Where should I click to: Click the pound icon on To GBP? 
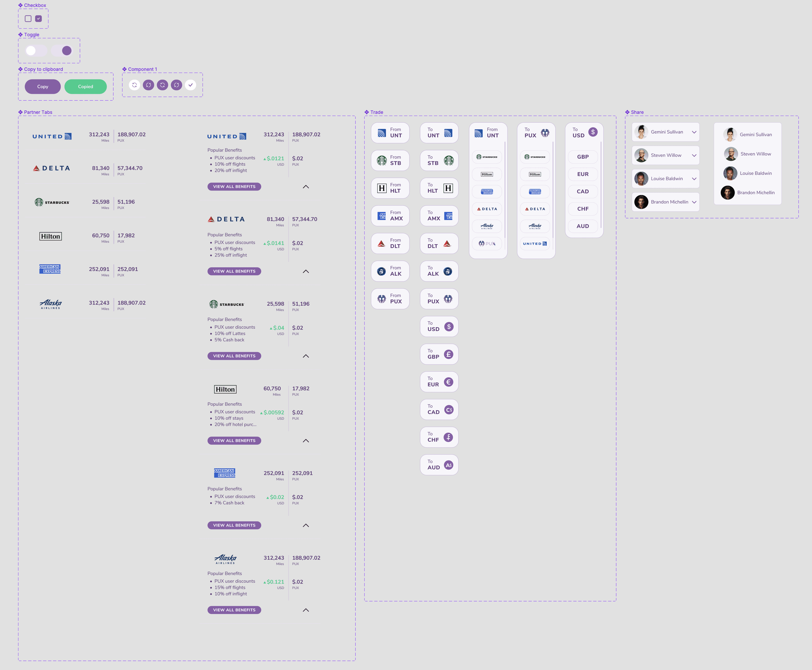(448, 354)
